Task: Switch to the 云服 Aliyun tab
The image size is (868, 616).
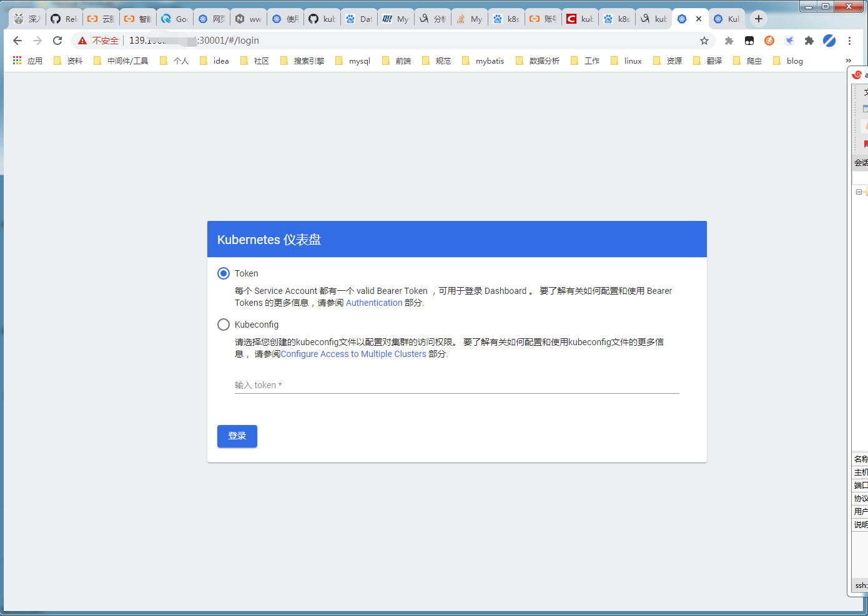Action: (x=101, y=19)
